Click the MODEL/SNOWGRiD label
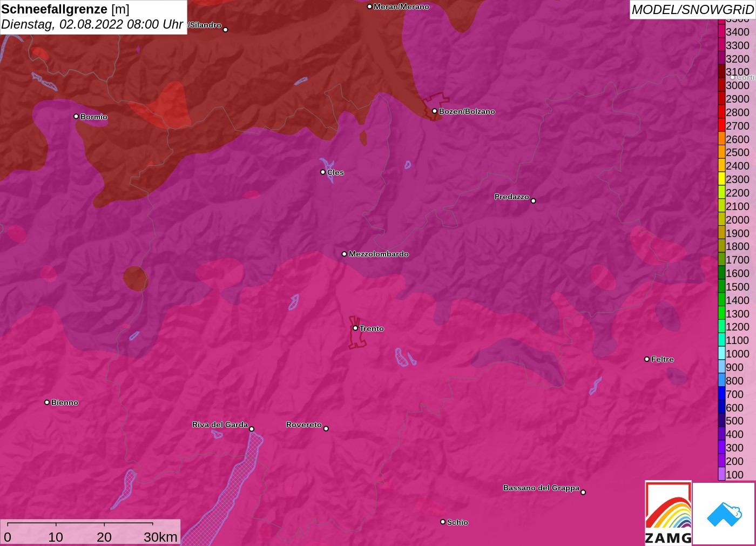This screenshot has width=756, height=546. pos(692,10)
